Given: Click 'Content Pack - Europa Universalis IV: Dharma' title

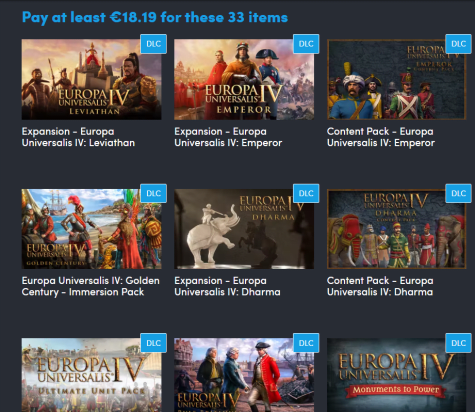Looking at the screenshot, I should [380, 286].
